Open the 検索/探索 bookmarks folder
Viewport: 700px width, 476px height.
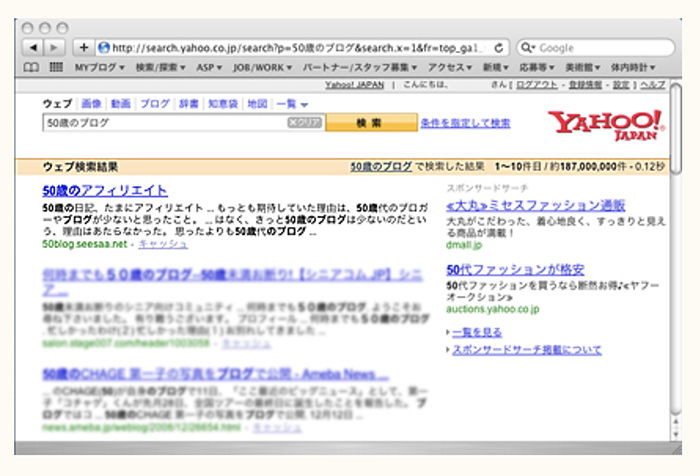160,67
